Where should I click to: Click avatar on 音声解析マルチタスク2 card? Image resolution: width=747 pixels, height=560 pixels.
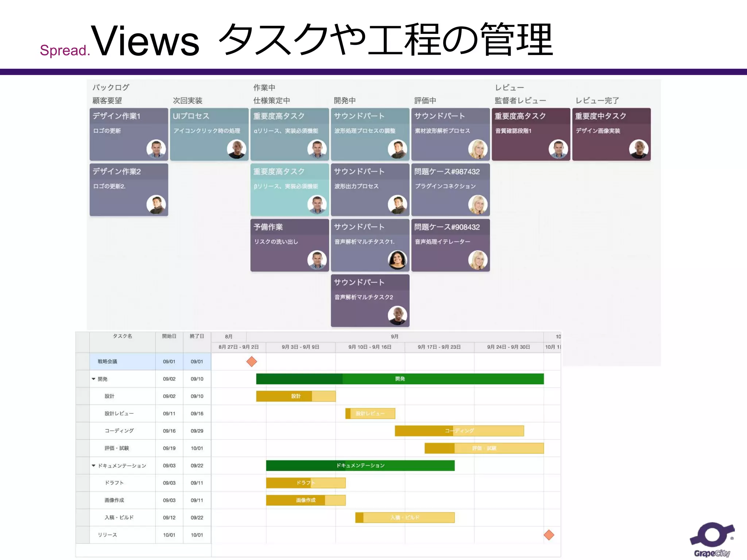398,315
